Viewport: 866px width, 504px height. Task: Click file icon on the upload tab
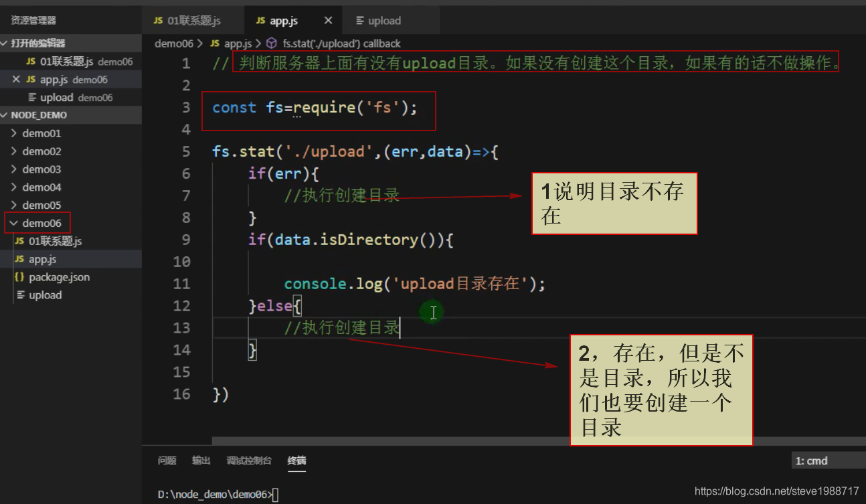tap(360, 21)
